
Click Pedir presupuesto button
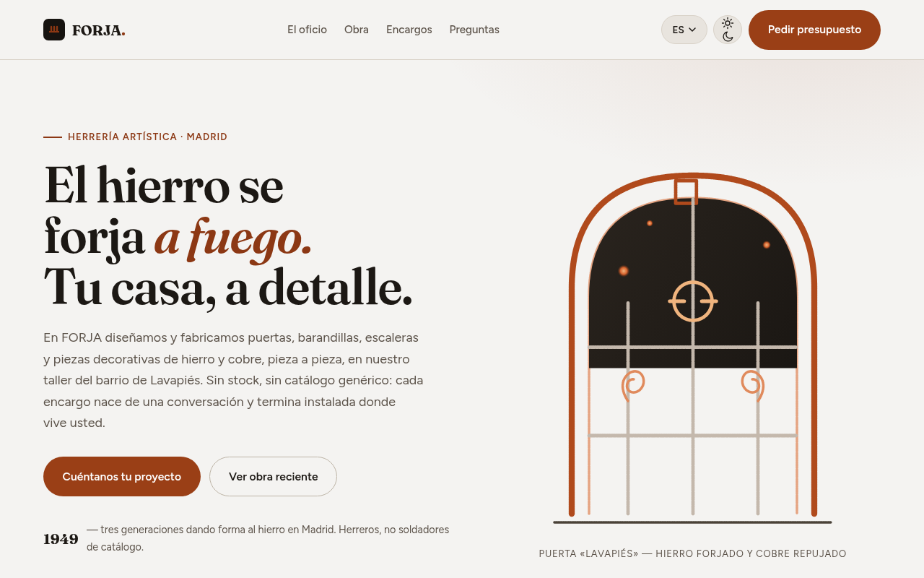coord(814,30)
